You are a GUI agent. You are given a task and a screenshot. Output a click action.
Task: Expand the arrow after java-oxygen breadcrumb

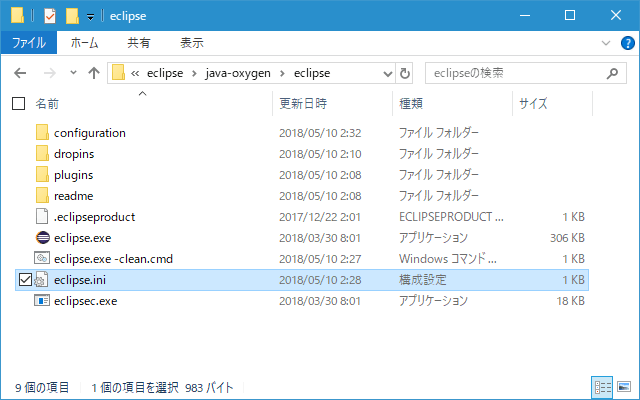(x=282, y=73)
